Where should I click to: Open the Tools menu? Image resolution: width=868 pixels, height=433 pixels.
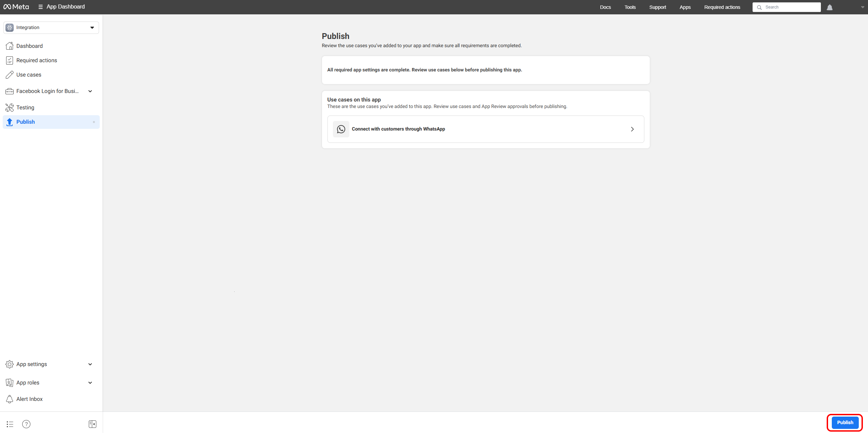click(630, 7)
